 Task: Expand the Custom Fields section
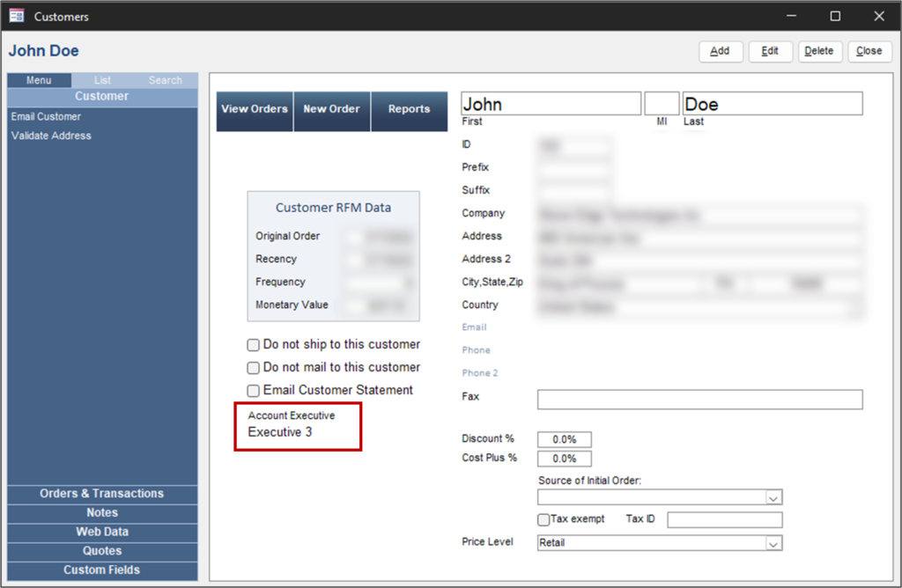point(102,570)
